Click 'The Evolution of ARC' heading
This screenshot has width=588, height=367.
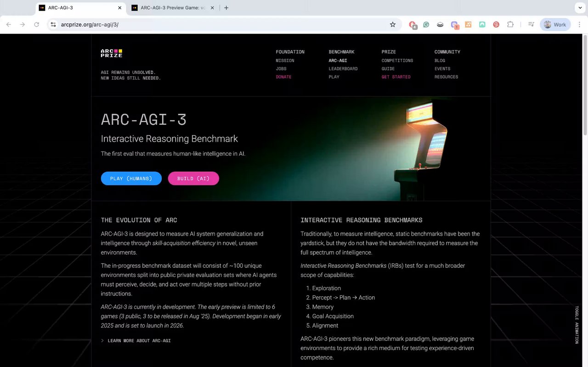(139, 220)
